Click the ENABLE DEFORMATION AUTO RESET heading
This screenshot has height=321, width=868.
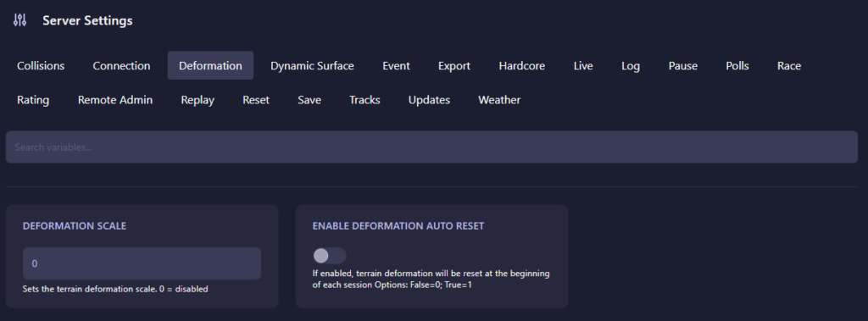398,226
